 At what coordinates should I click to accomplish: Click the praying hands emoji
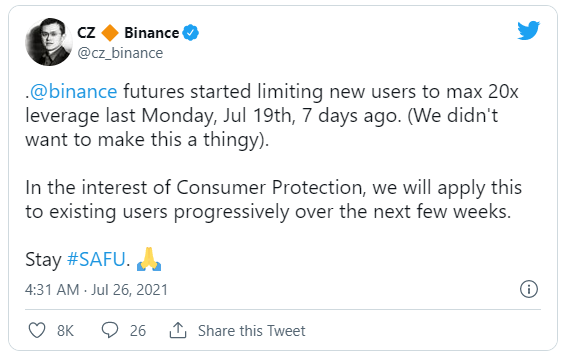(x=149, y=259)
